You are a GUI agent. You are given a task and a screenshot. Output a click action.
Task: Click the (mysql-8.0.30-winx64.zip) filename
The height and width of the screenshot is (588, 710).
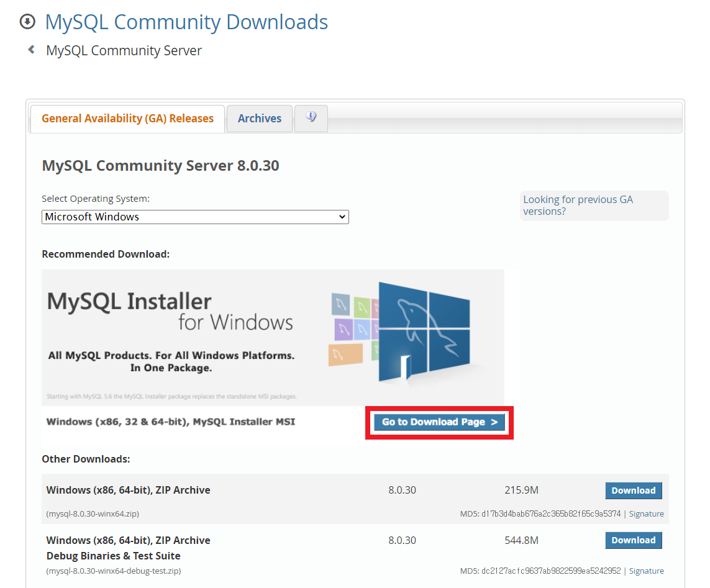click(x=93, y=513)
